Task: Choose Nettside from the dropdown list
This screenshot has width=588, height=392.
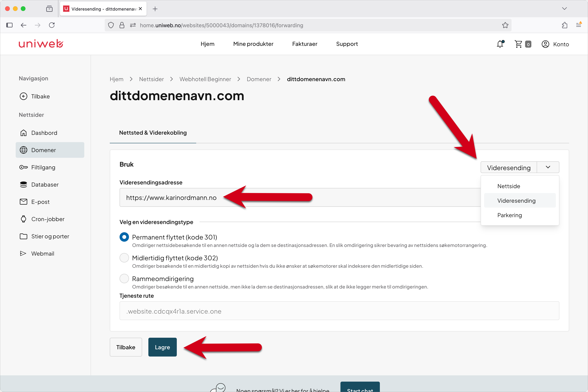Action: (520, 186)
